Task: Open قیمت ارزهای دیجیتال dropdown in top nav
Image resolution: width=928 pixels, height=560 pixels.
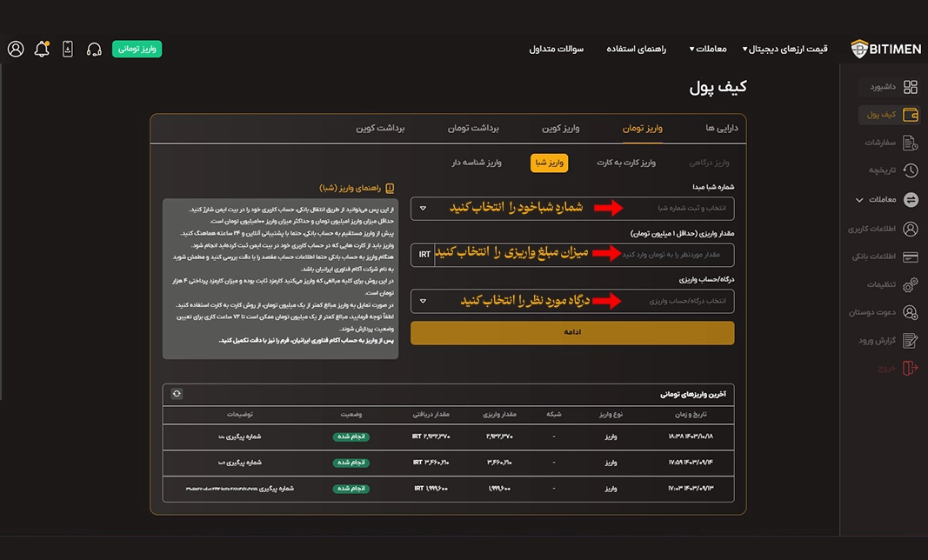Action: click(784, 49)
